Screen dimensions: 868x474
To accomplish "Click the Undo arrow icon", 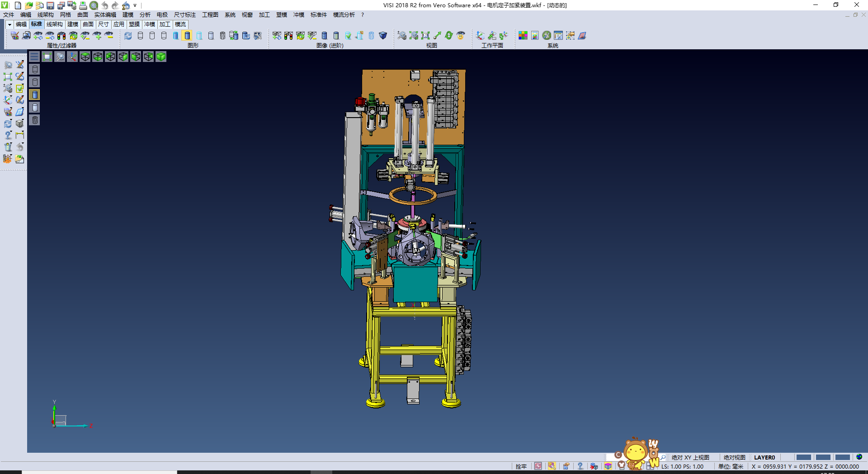I will 105,5.
